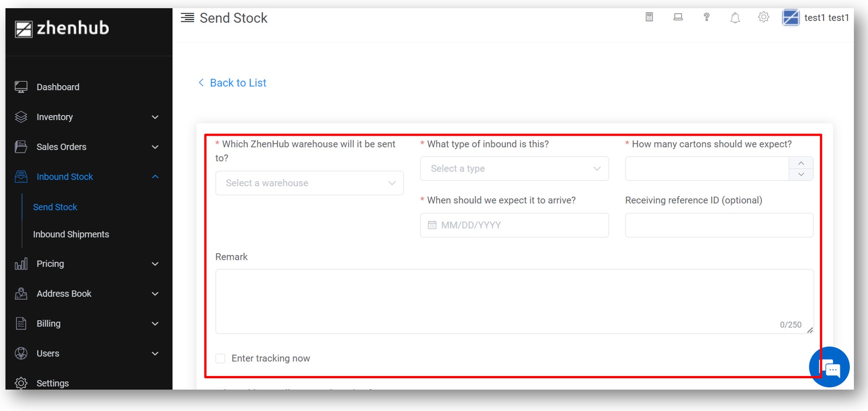Enable the Enter tracking now checkbox
The width and height of the screenshot is (868, 411).
(220, 359)
